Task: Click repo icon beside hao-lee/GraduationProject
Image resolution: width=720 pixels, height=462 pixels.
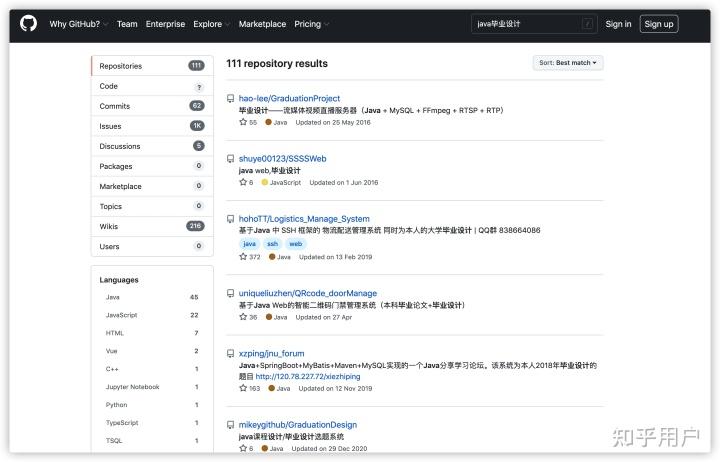Action: 231,99
